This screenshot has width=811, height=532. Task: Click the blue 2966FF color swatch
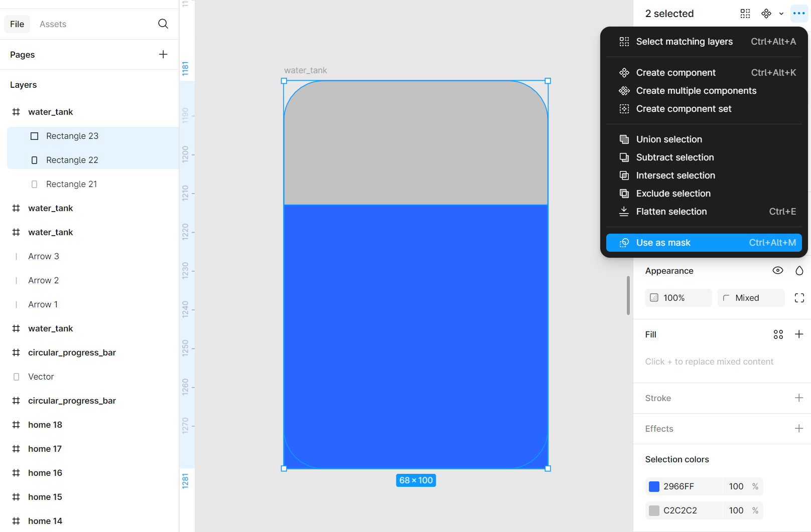[654, 486]
